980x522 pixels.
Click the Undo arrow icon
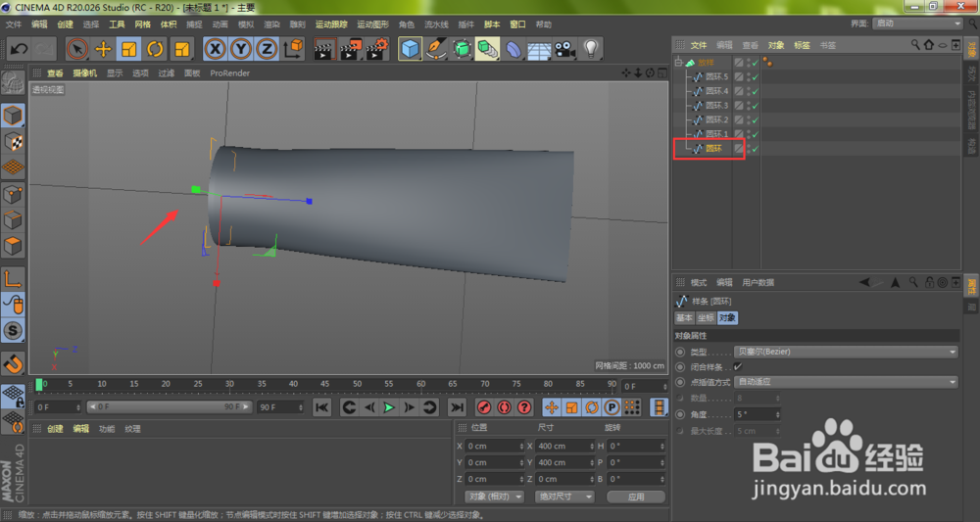(19, 49)
